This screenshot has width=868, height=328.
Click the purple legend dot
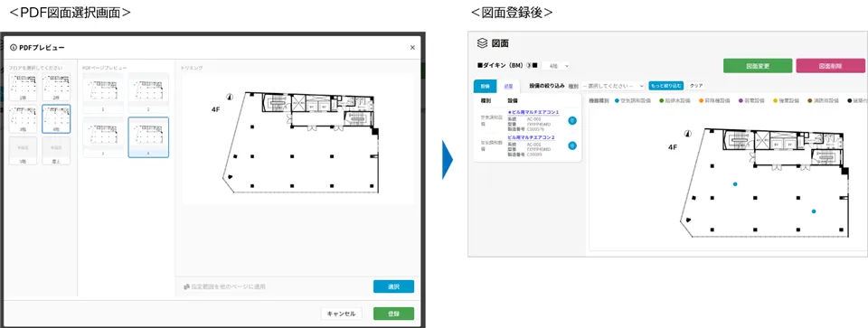pyautogui.click(x=741, y=101)
